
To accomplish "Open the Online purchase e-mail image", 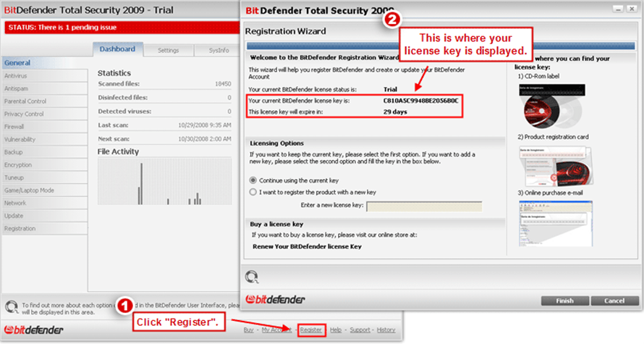I will coord(556,224).
